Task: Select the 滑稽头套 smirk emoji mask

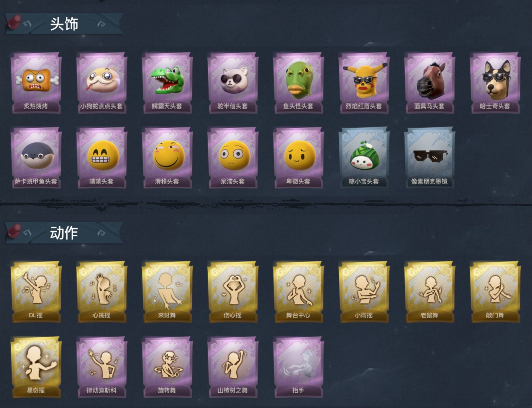Action: click(x=167, y=157)
